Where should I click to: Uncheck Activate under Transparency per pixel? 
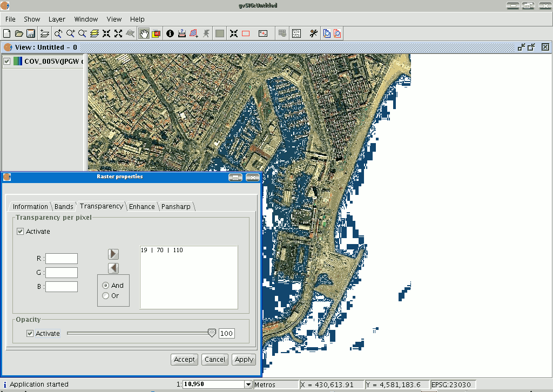pos(21,232)
